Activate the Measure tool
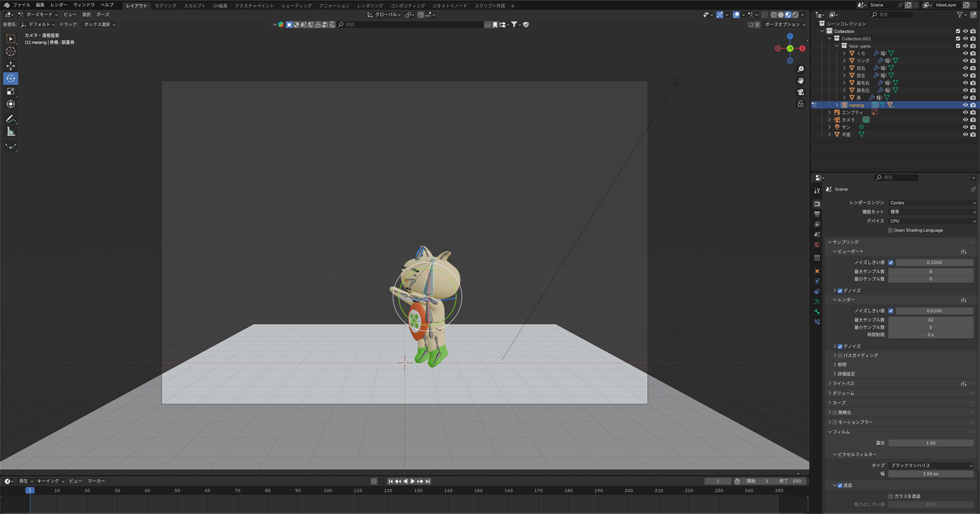980x514 pixels. 11,131
